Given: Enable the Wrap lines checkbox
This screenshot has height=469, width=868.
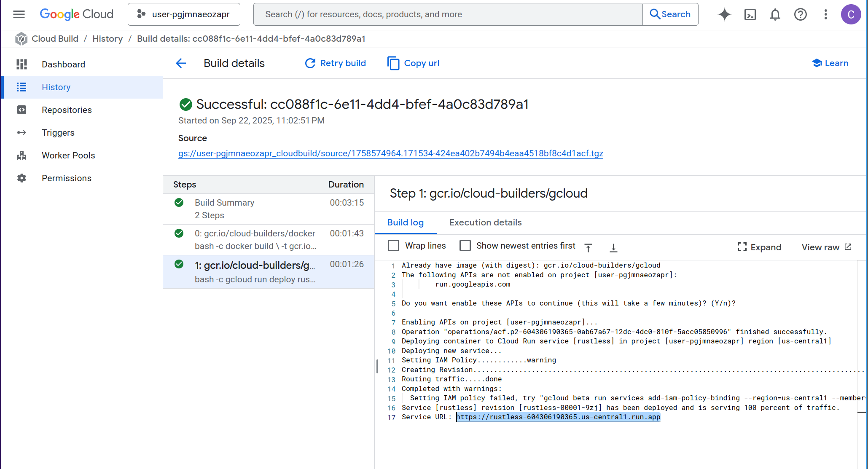Looking at the screenshot, I should click(393, 246).
